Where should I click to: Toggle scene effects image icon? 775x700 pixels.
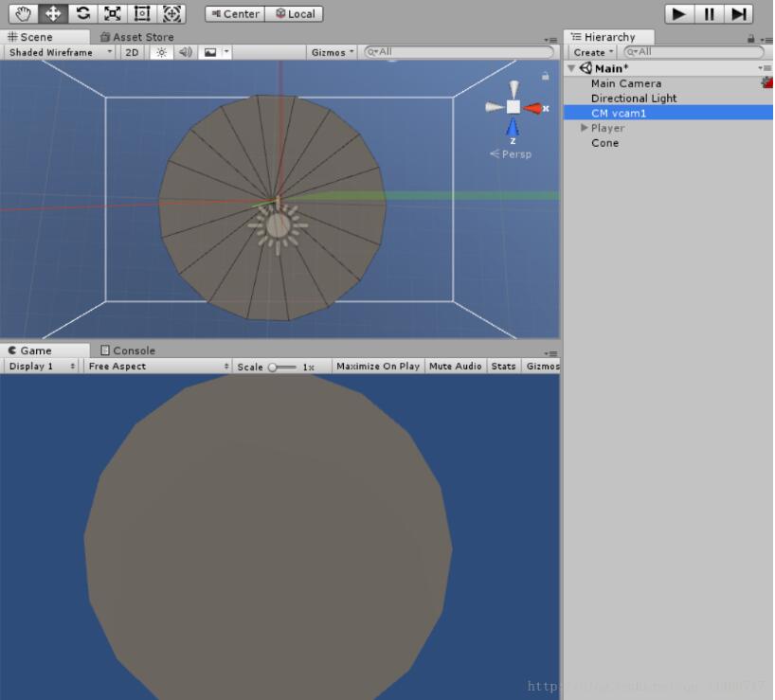coord(210,52)
